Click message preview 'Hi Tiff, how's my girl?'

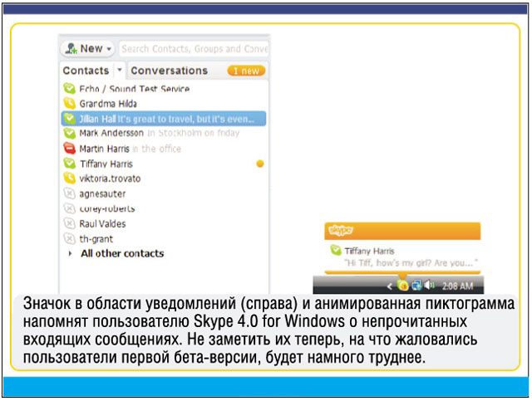click(411, 262)
